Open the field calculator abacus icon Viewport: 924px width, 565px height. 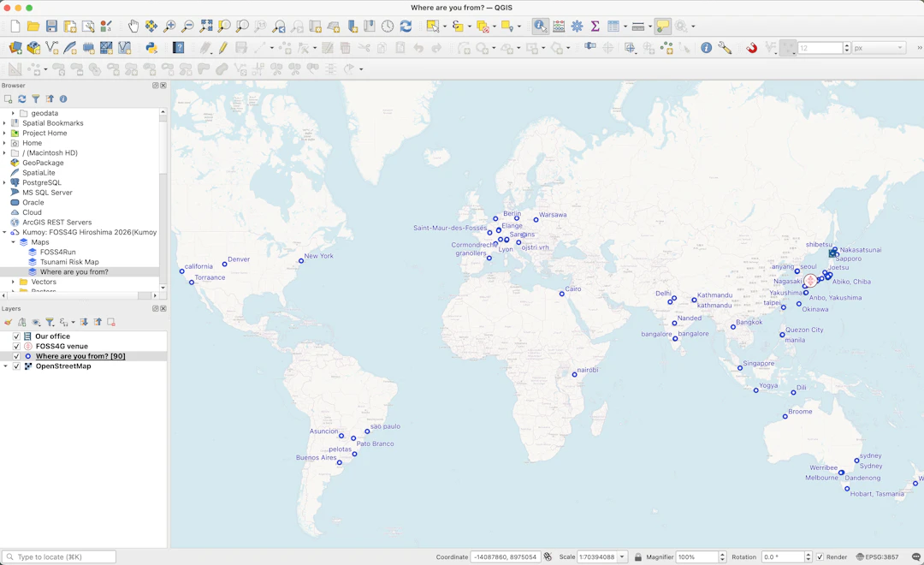559,26
